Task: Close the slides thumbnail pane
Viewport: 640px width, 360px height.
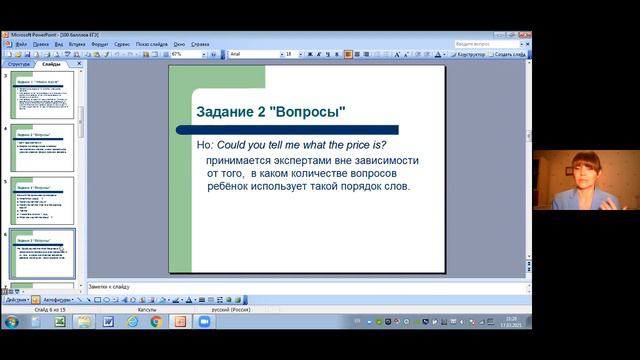Action: pos(79,64)
